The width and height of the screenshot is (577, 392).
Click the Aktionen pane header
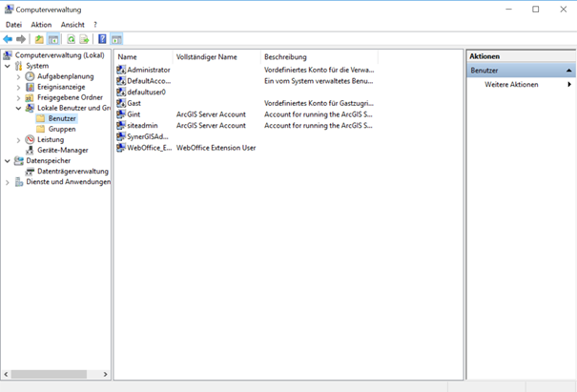point(521,56)
